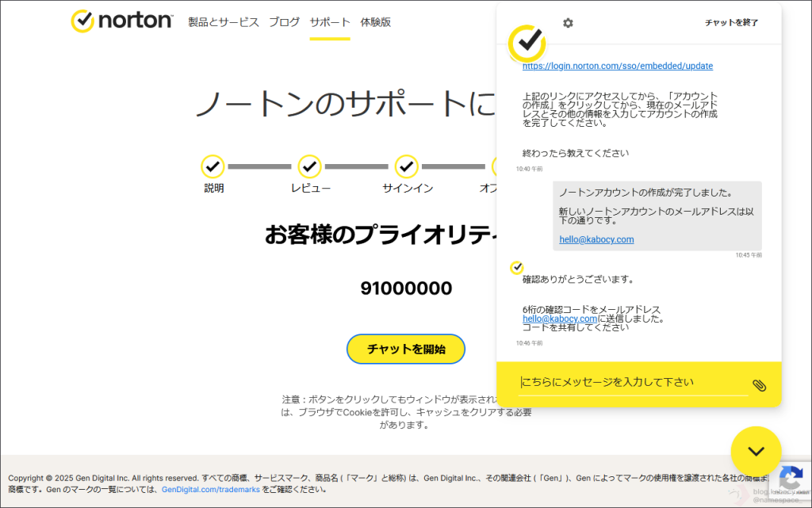The width and height of the screenshot is (812, 508).
Task: Click the サインイン step checkmark circle
Action: coord(406,166)
